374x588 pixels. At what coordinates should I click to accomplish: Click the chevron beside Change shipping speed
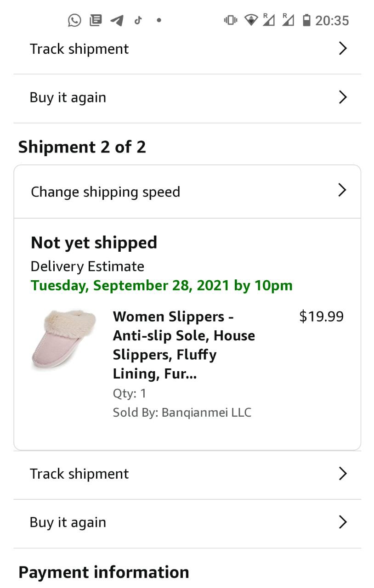pos(342,190)
